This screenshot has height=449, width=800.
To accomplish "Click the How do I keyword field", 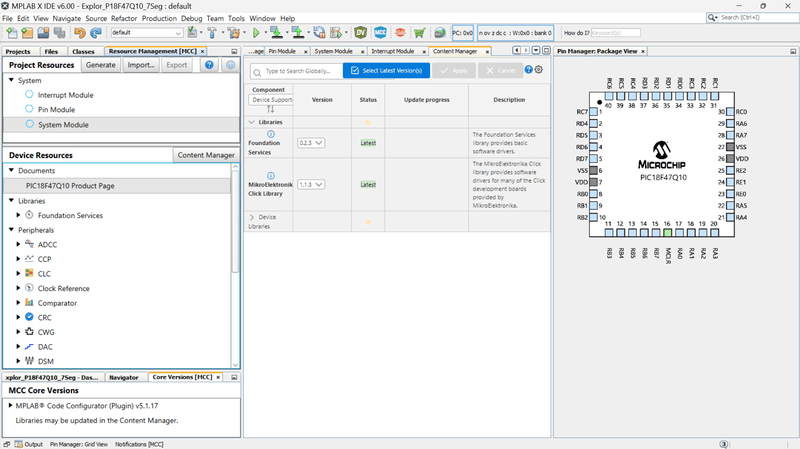I will [615, 33].
